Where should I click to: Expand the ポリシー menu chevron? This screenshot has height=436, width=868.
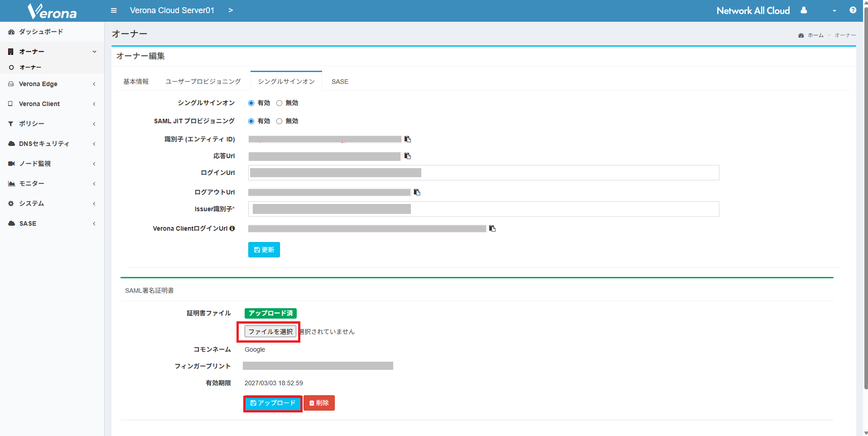coord(94,124)
